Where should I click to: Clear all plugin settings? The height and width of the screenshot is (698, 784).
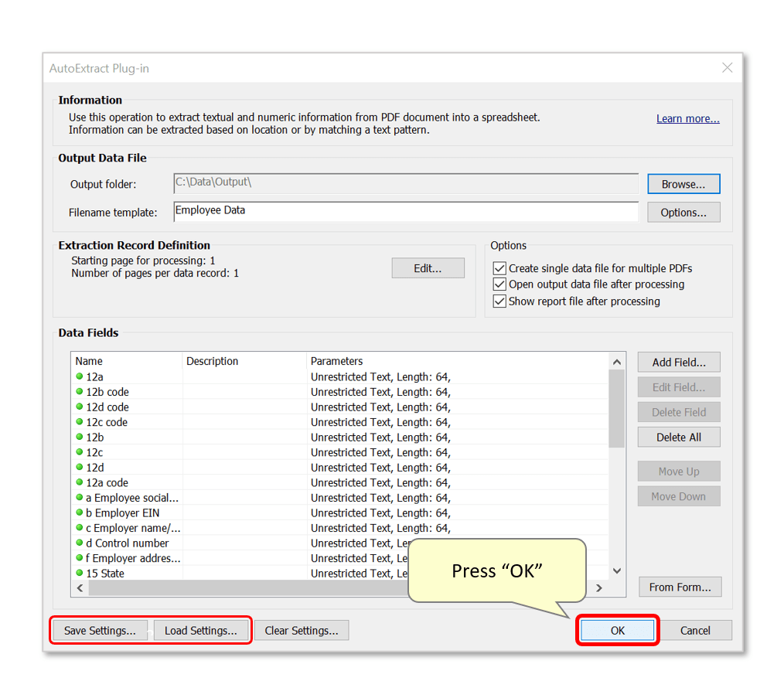click(x=302, y=630)
